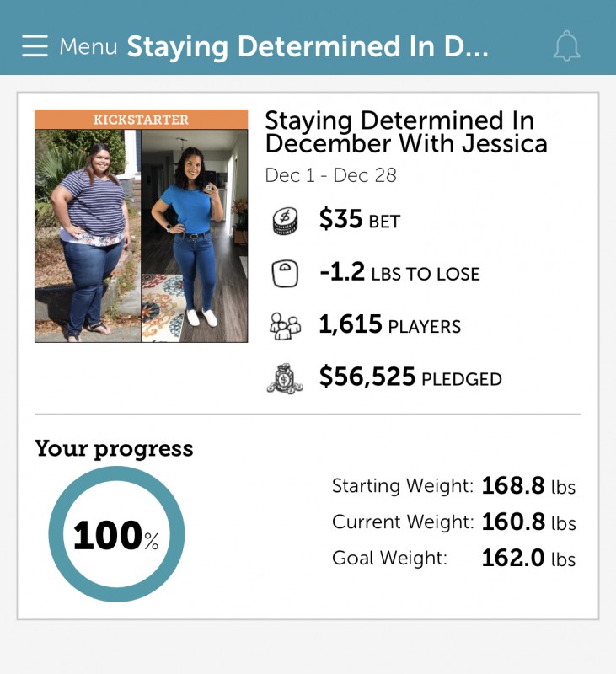Viewport: 616px width, 674px height.
Task: Click the coin stack bet icon
Action: 285,221
